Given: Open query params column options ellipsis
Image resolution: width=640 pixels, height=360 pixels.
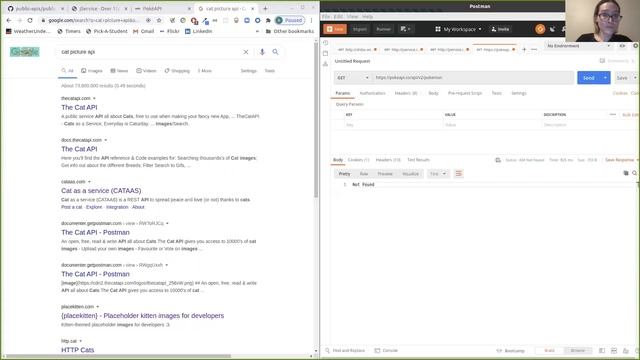Looking at the screenshot, I should coord(612,115).
